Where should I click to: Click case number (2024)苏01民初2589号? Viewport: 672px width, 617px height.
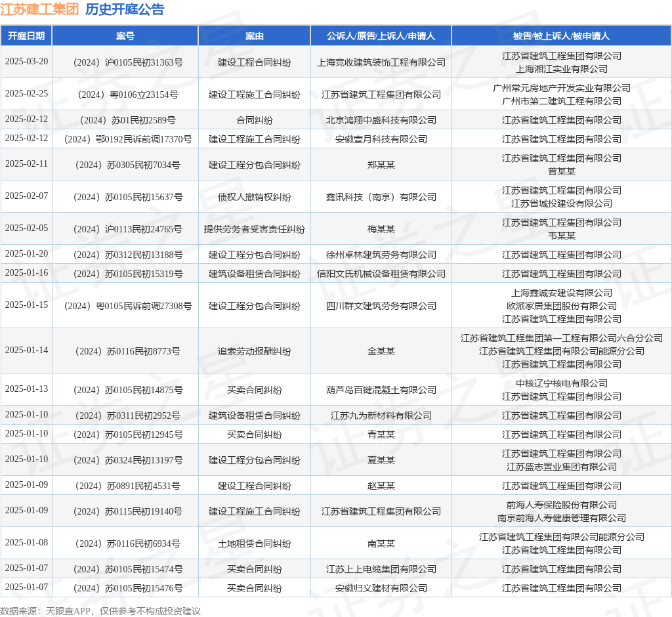pos(128,121)
